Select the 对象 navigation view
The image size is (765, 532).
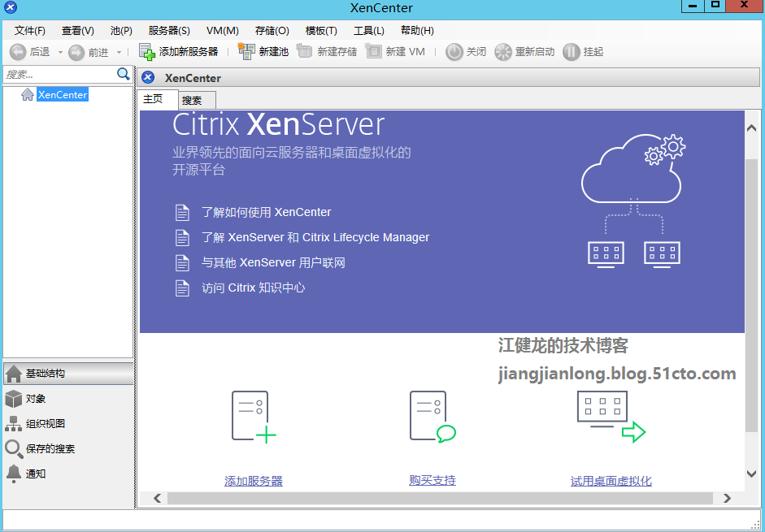pos(68,399)
